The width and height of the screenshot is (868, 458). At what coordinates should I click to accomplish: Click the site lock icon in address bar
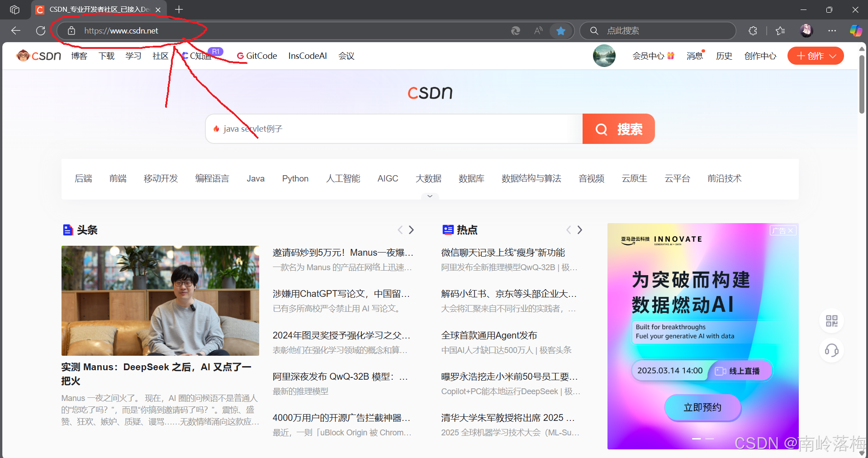point(71,31)
